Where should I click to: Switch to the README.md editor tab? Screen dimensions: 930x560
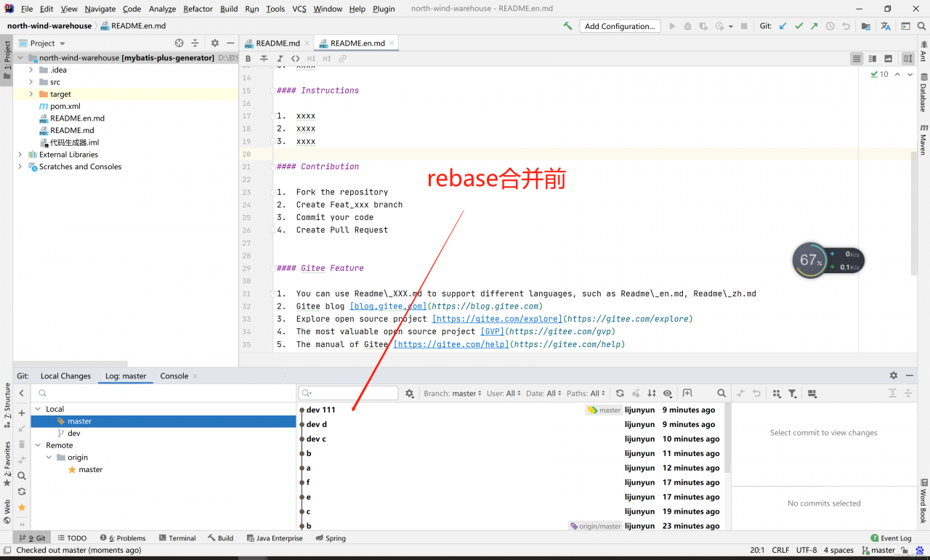coord(277,43)
